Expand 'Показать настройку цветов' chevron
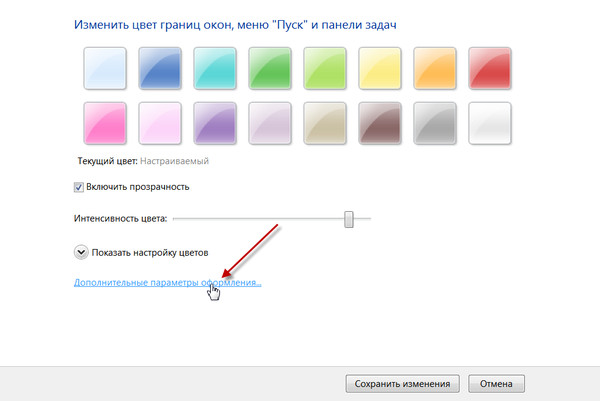Image resolution: width=600 pixels, height=401 pixels. point(81,253)
